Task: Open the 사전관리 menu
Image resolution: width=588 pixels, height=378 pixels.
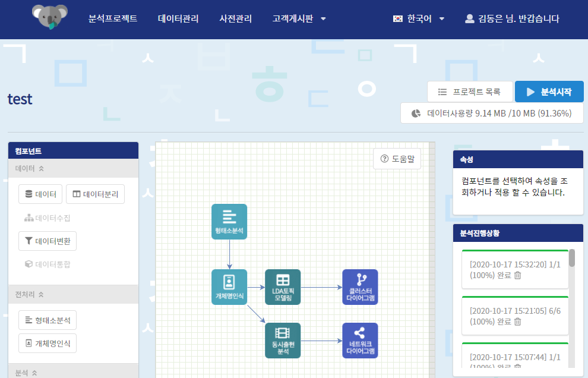Action: click(236, 18)
